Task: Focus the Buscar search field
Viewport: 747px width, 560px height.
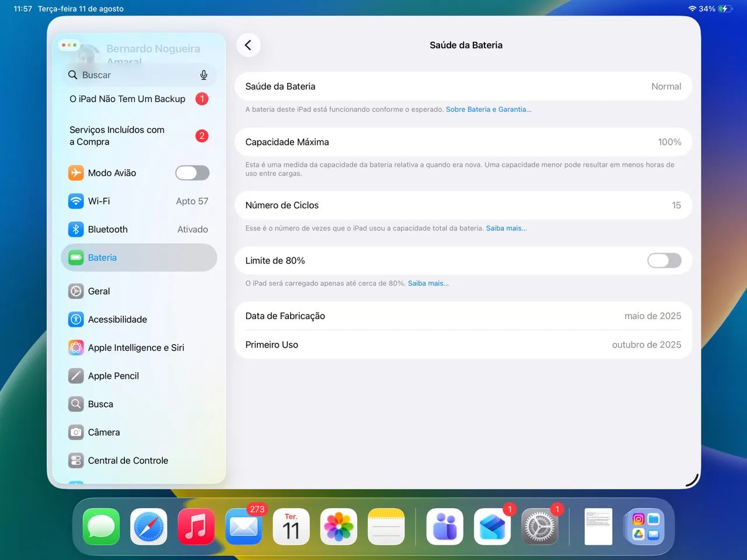Action: [x=139, y=75]
